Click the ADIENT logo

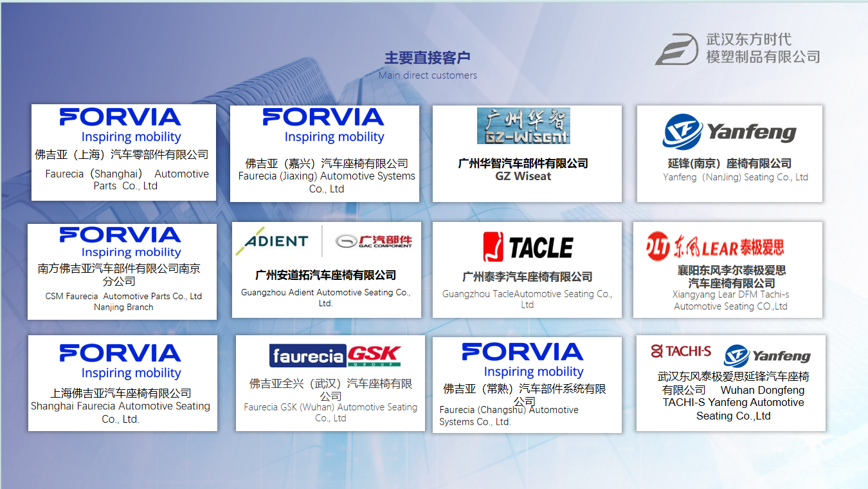tap(273, 242)
